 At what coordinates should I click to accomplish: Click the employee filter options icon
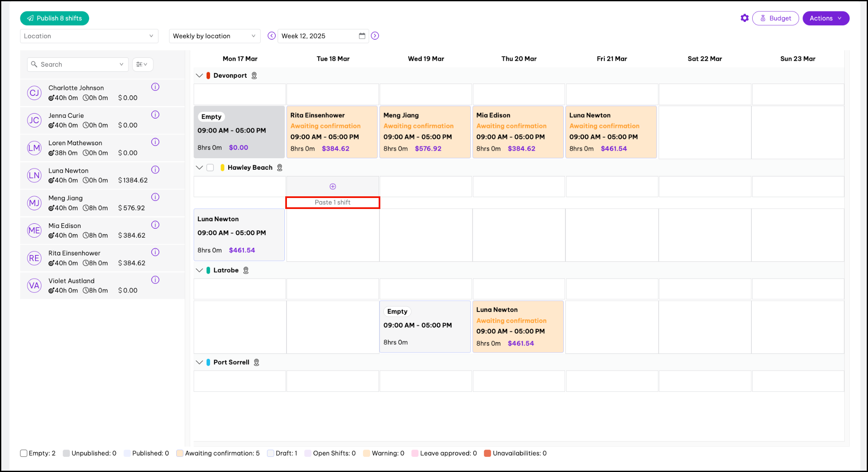(142, 65)
